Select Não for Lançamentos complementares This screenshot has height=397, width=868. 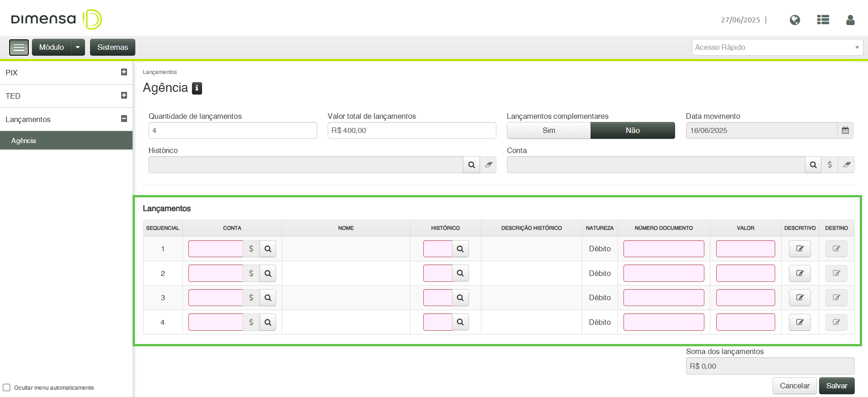point(633,131)
